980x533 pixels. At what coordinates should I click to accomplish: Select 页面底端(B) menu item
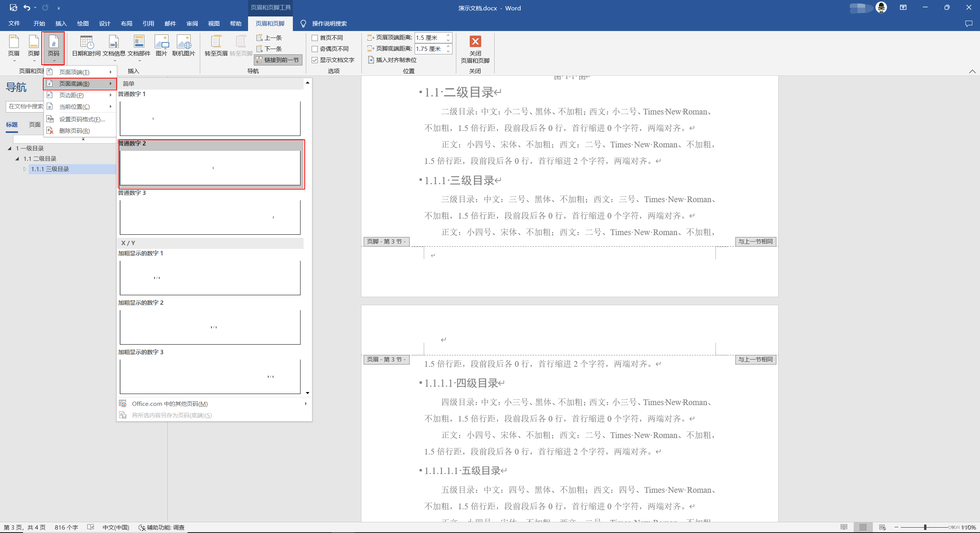point(79,83)
